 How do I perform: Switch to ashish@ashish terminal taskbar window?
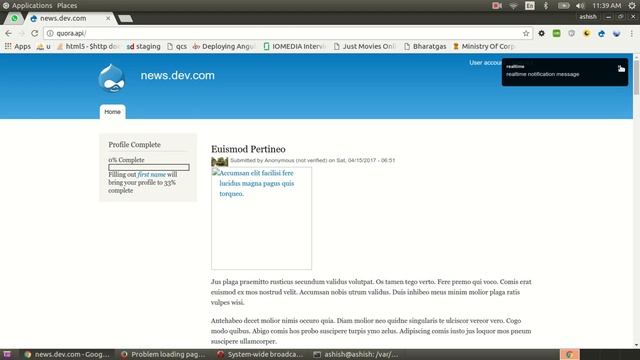tap(356, 355)
